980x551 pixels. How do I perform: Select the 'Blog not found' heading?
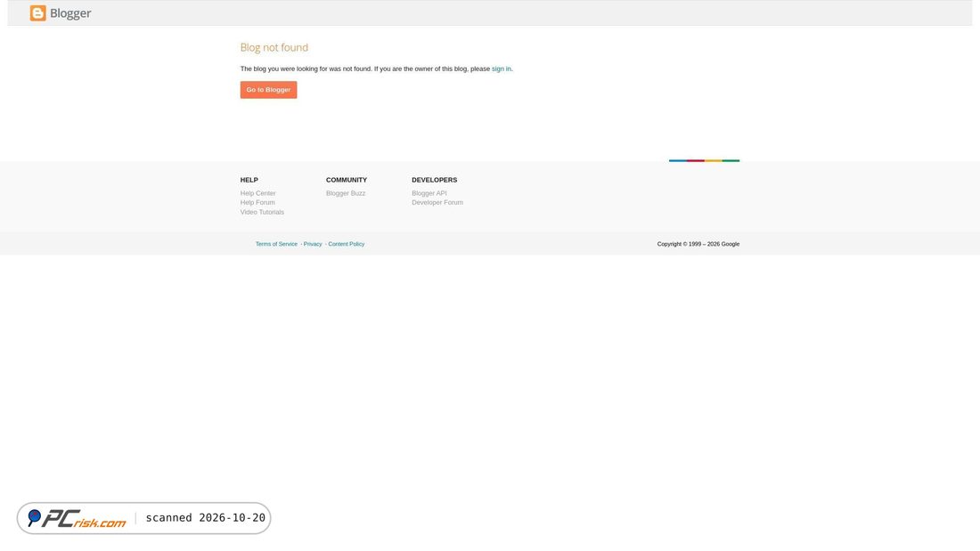point(274,47)
